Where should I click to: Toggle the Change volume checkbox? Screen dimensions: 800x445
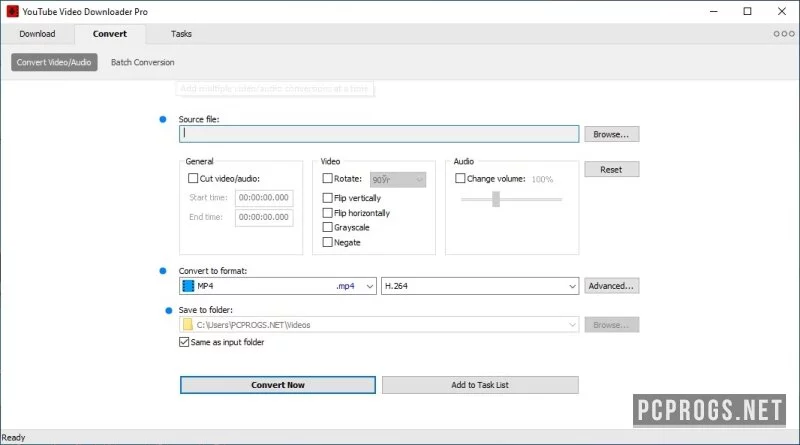pos(460,178)
